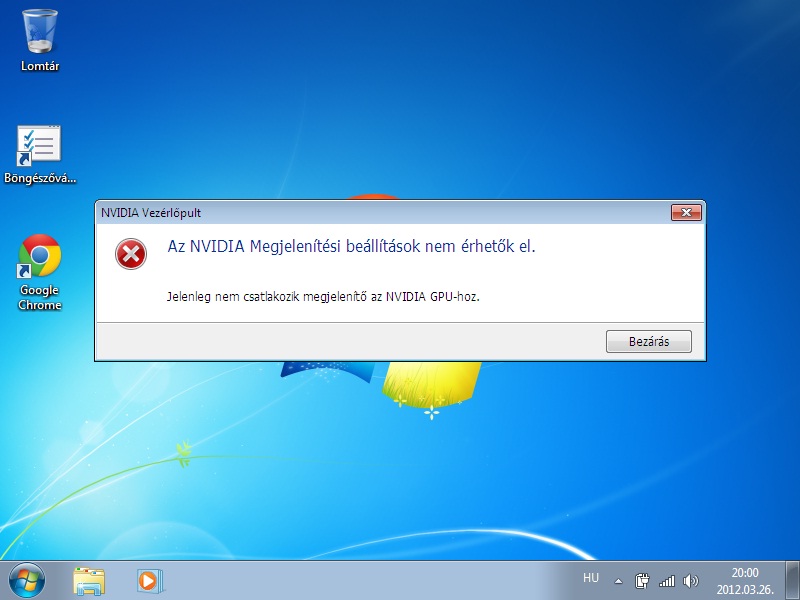This screenshot has height=600, width=800.
Task: Click the message 'Jelenleg nem csatlakozik megjelenítő'
Action: point(267,296)
